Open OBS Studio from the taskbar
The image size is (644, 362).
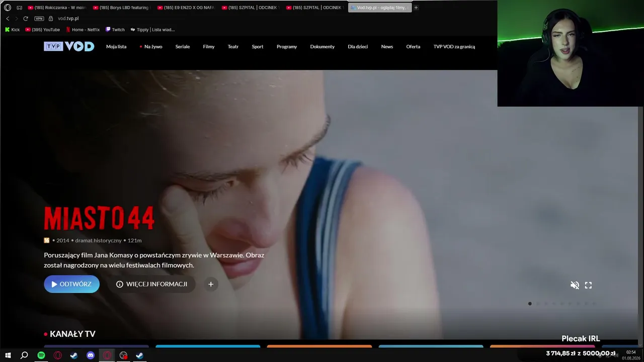123,355
